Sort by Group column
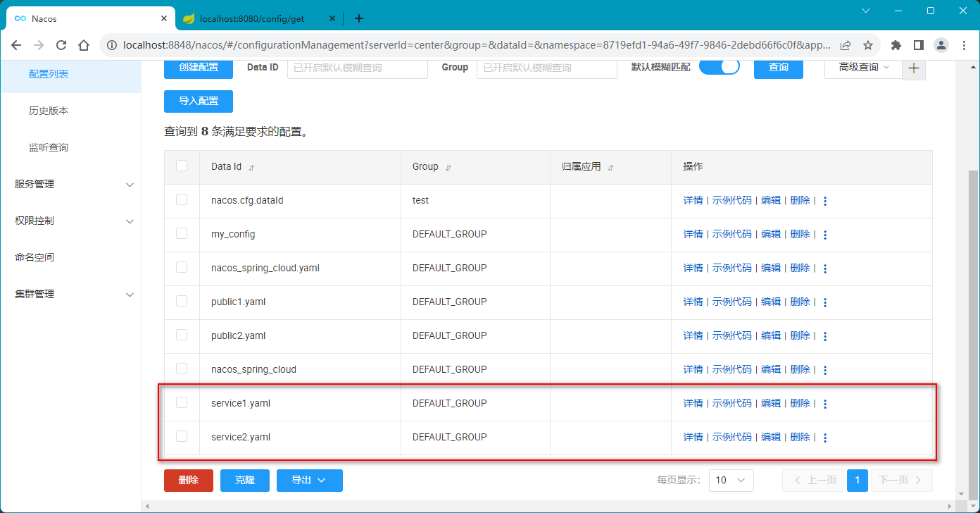This screenshot has width=980, height=513. (448, 168)
